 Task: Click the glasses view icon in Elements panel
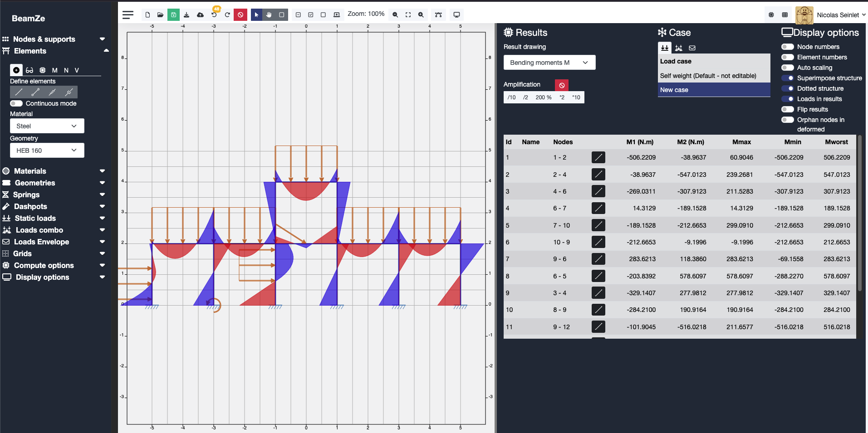(29, 70)
